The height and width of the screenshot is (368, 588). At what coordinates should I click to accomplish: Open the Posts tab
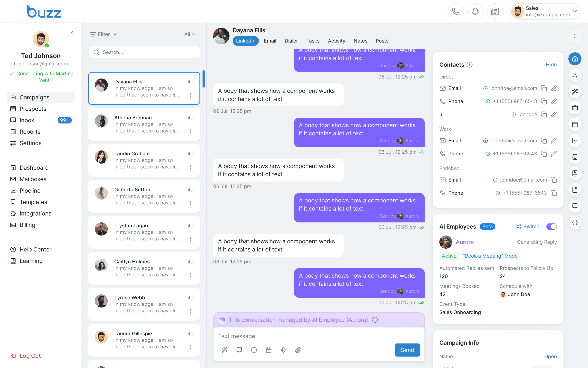(x=382, y=41)
